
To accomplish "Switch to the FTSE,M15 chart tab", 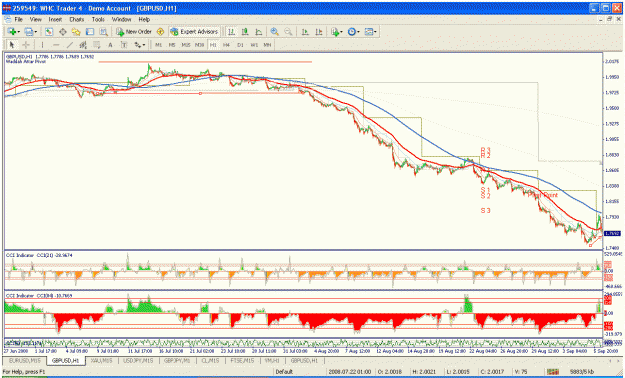I will [x=242, y=360].
